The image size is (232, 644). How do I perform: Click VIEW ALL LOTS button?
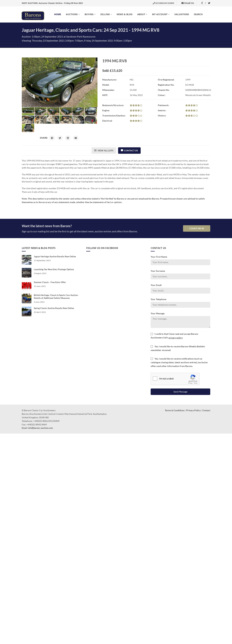click(x=104, y=151)
